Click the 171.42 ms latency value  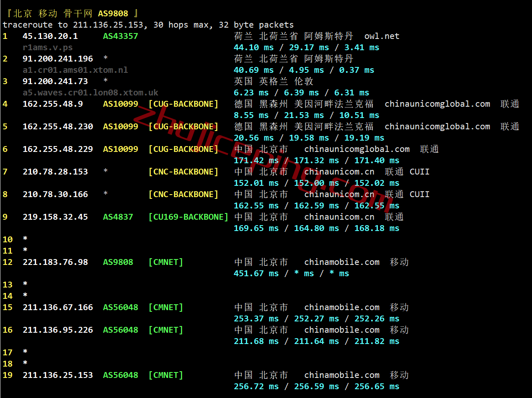pyautogui.click(x=256, y=160)
